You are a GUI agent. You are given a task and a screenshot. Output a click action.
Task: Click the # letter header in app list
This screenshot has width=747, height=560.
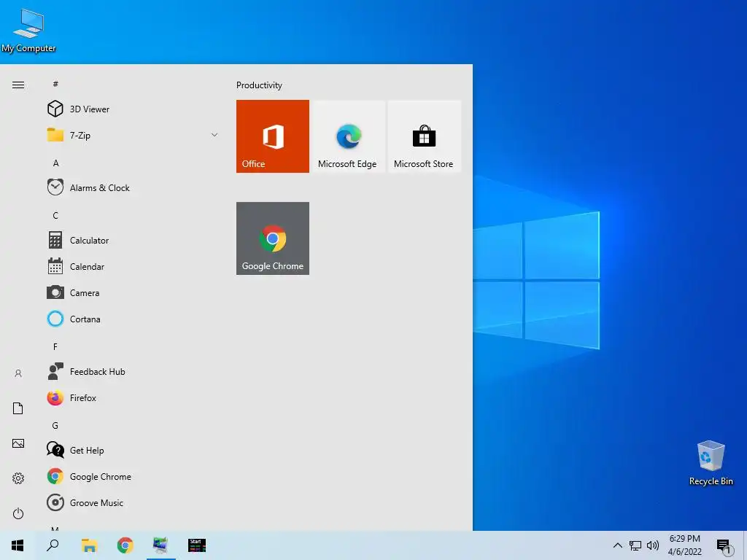(55, 84)
